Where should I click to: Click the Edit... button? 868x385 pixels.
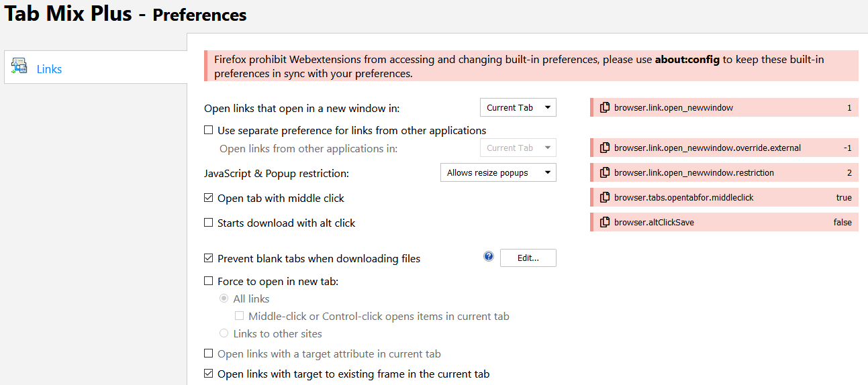click(528, 258)
